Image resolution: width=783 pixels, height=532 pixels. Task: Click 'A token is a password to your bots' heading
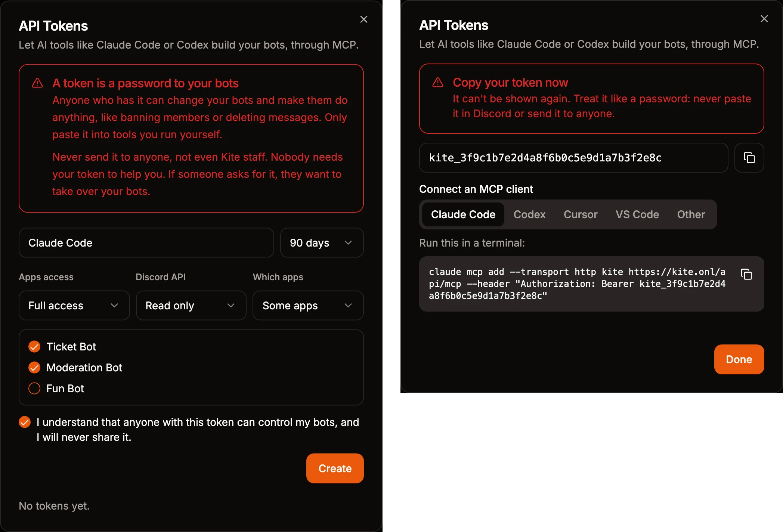tap(145, 83)
